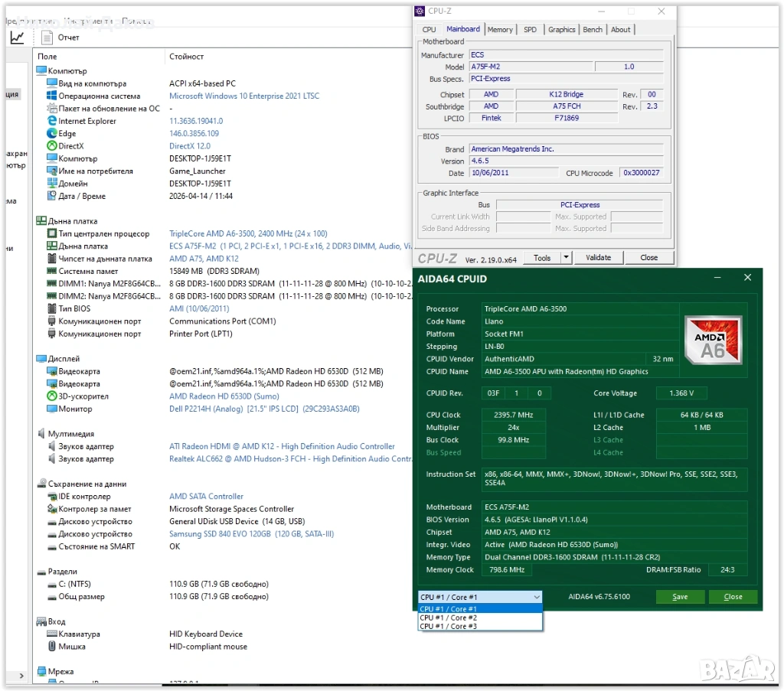Open the Samsung SSD 840 EVO link
This screenshot has height=691, width=784.
251,534
